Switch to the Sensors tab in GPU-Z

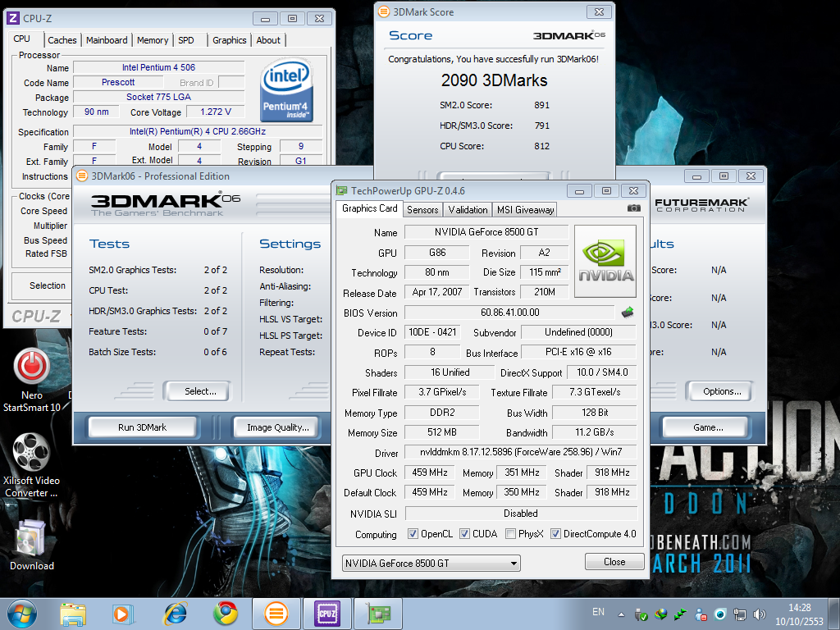pyautogui.click(x=422, y=210)
